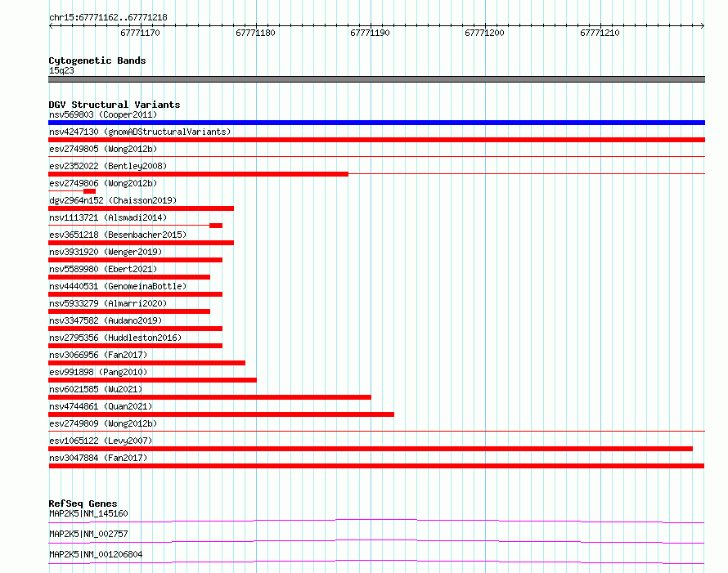Click the red nsv3066956 Fan2017 variant bar
The width and height of the screenshot is (728, 573).
(x=146, y=363)
